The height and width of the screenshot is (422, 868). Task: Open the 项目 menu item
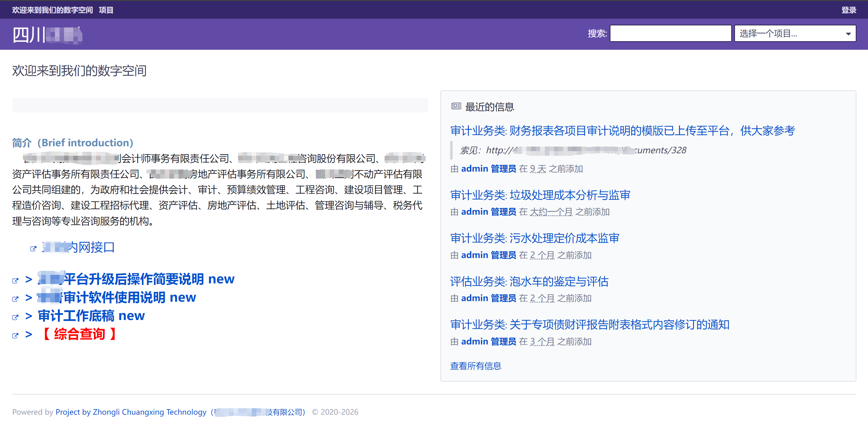click(x=106, y=10)
